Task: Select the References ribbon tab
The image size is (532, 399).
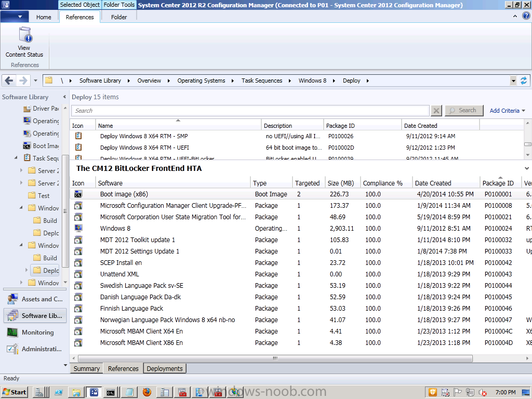Action: tap(79, 17)
